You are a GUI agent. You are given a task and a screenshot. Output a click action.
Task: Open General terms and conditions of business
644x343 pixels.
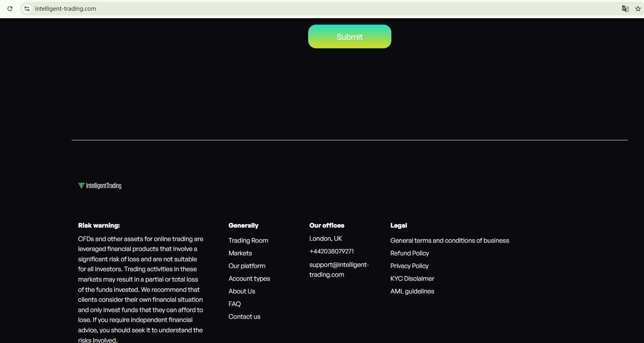click(x=450, y=240)
